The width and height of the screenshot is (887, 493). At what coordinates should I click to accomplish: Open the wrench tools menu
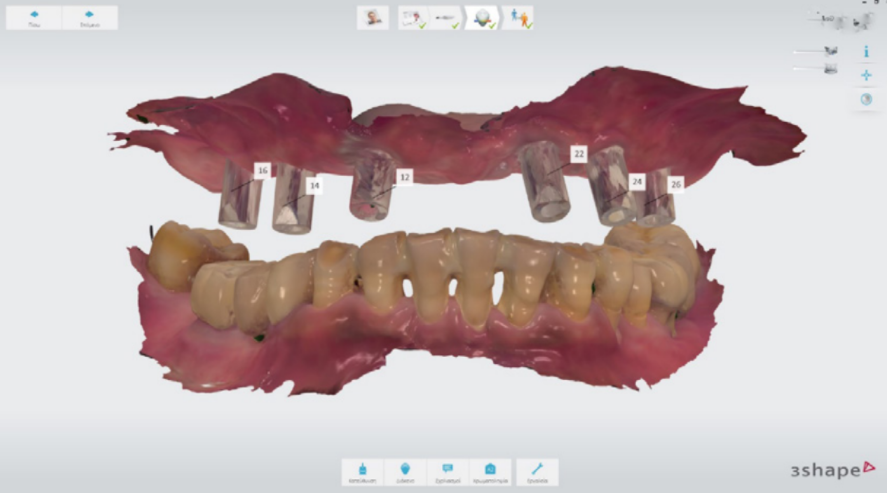535,471
